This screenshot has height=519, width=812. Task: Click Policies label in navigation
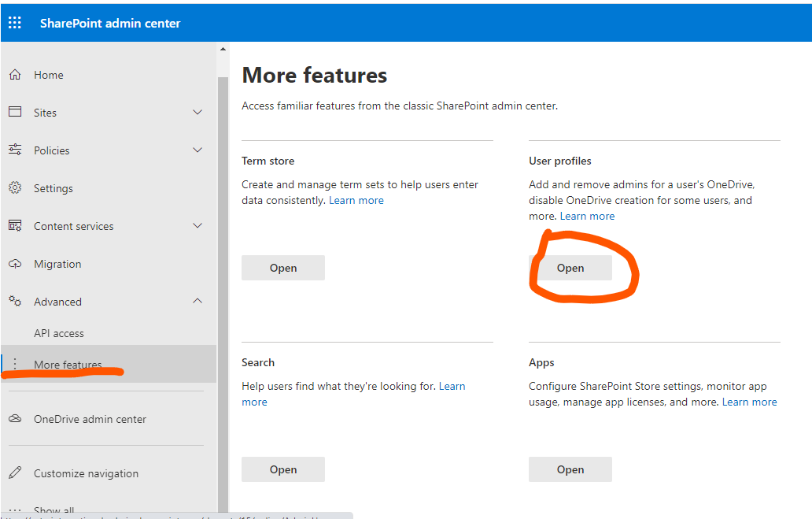[51, 151]
